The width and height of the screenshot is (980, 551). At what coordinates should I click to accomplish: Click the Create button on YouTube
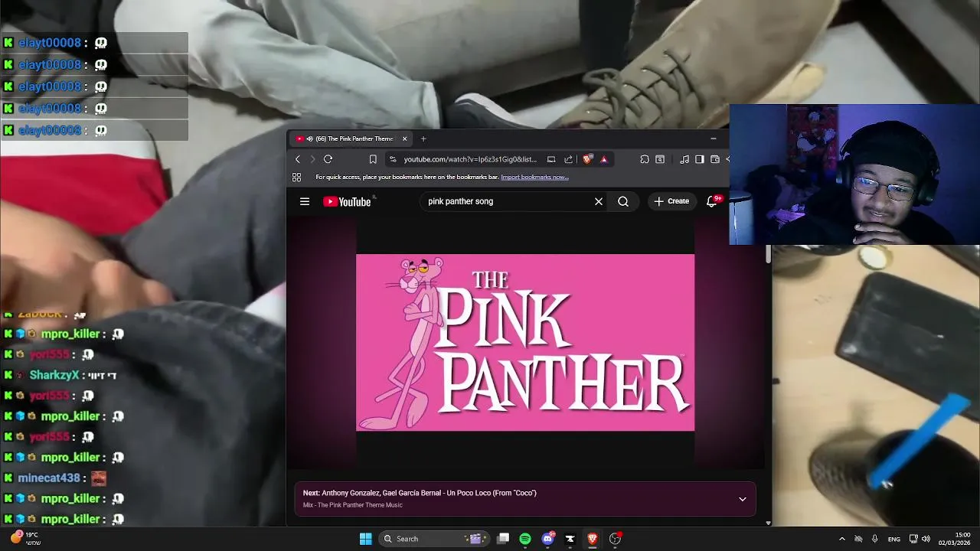point(671,201)
